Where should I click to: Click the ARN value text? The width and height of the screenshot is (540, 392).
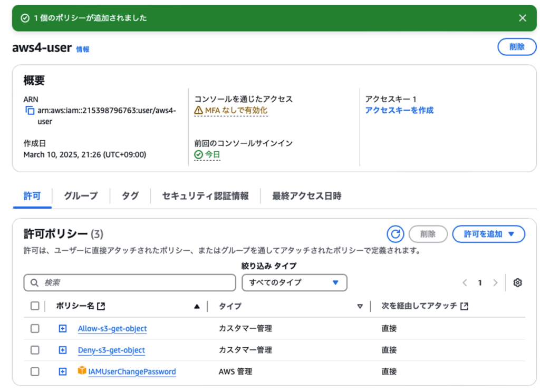pos(107,116)
